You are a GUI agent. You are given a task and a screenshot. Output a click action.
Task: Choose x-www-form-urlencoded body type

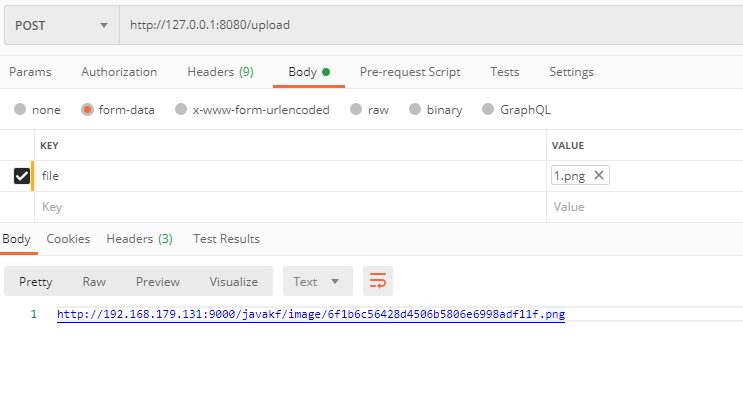181,109
